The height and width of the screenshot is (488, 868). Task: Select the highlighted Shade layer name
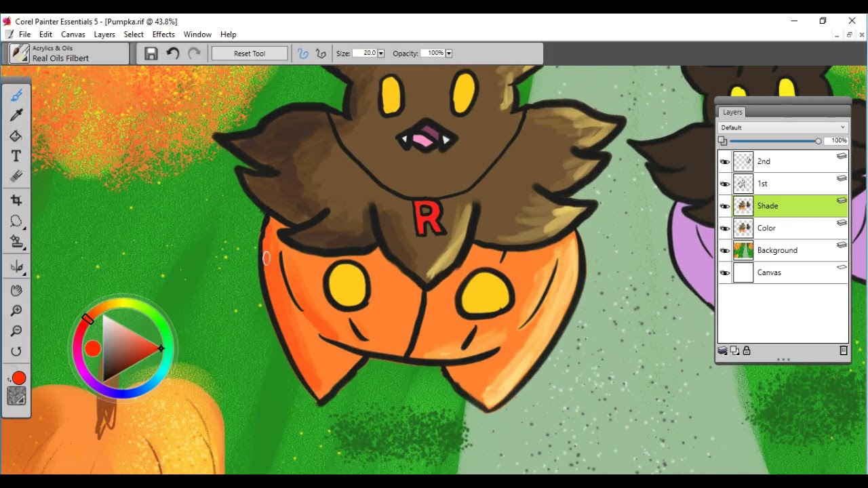(768, 206)
